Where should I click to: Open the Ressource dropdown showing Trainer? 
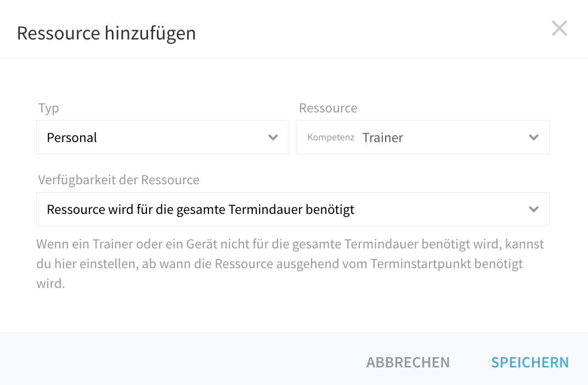423,137
